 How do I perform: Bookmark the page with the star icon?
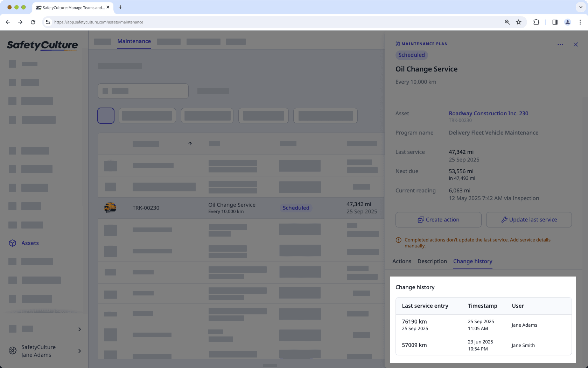(518, 22)
